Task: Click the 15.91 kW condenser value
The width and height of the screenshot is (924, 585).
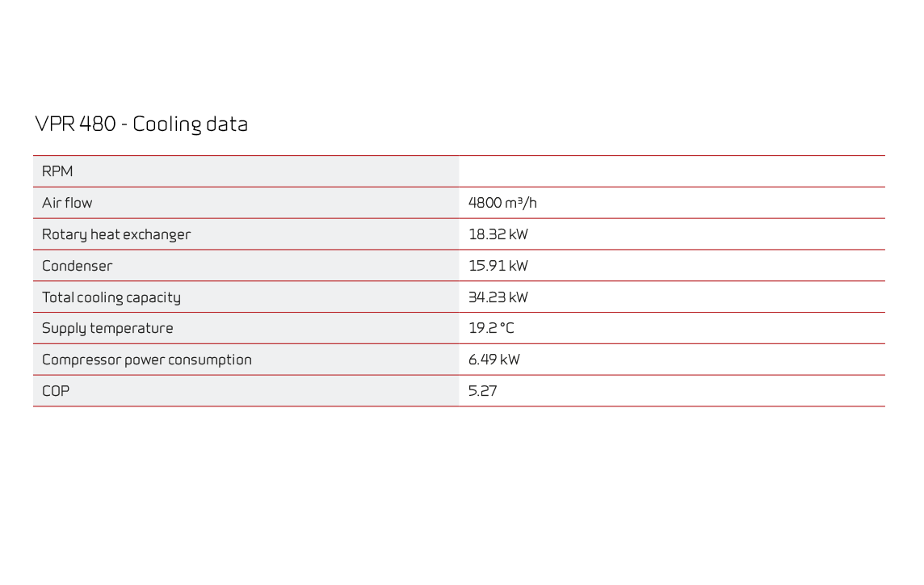Action: (498, 266)
